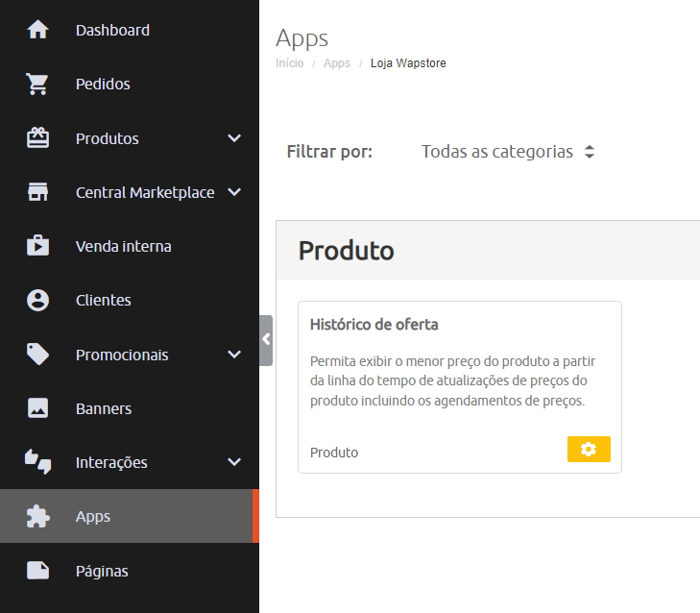
Task: Go to Início breadcrumb link
Action: coord(289,63)
